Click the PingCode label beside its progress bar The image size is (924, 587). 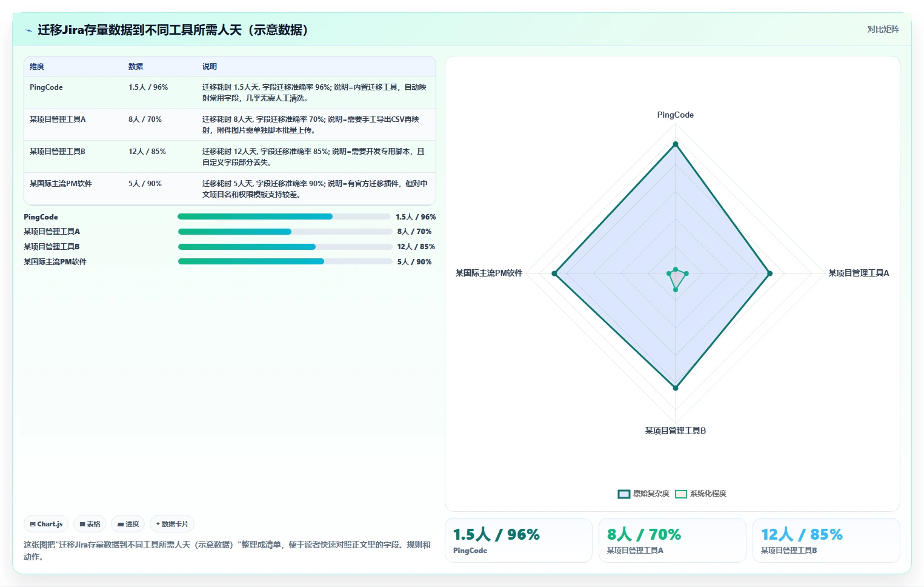point(41,217)
